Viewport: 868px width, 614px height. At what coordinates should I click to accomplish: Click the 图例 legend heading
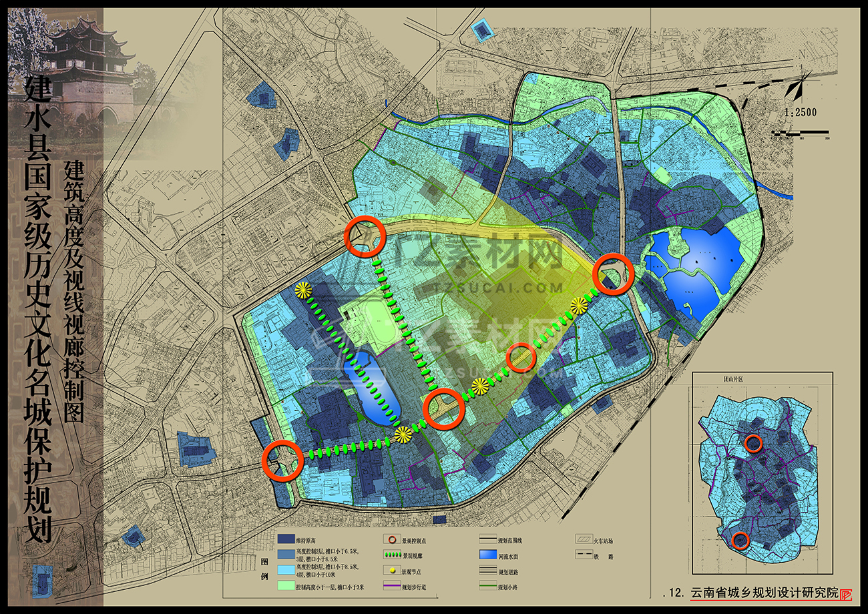tap(264, 569)
